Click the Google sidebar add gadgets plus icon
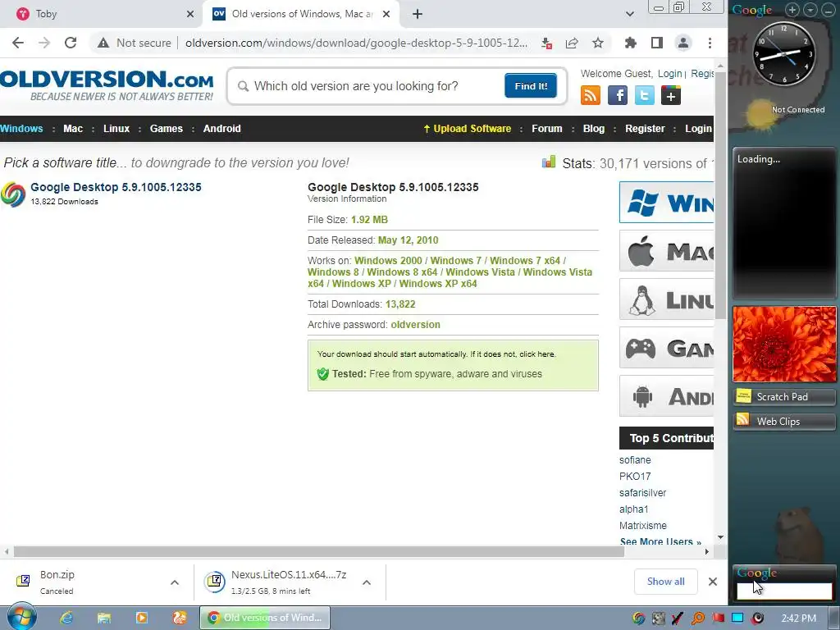Viewport: 840px width, 630px height. [x=792, y=9]
